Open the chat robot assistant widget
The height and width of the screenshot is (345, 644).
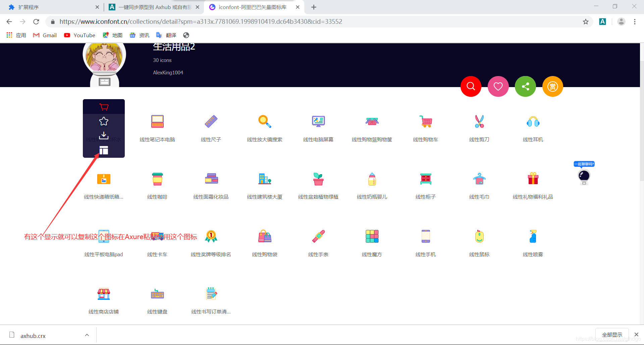click(x=584, y=174)
